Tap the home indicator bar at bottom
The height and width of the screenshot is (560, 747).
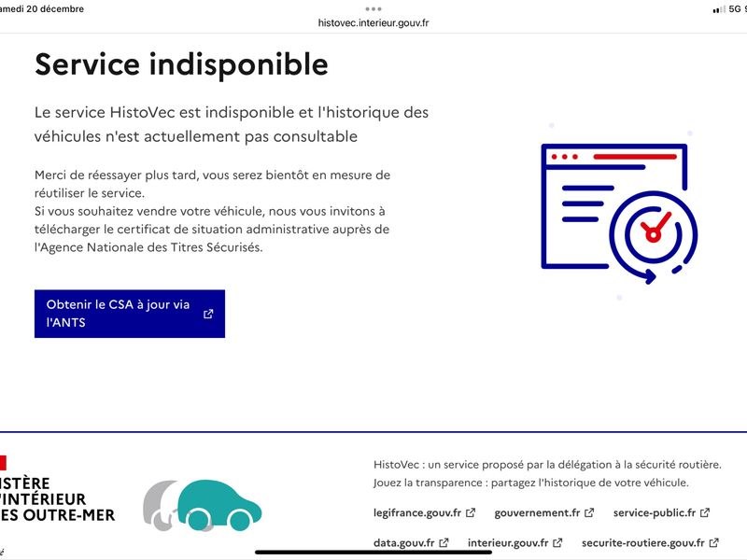tap(373, 553)
